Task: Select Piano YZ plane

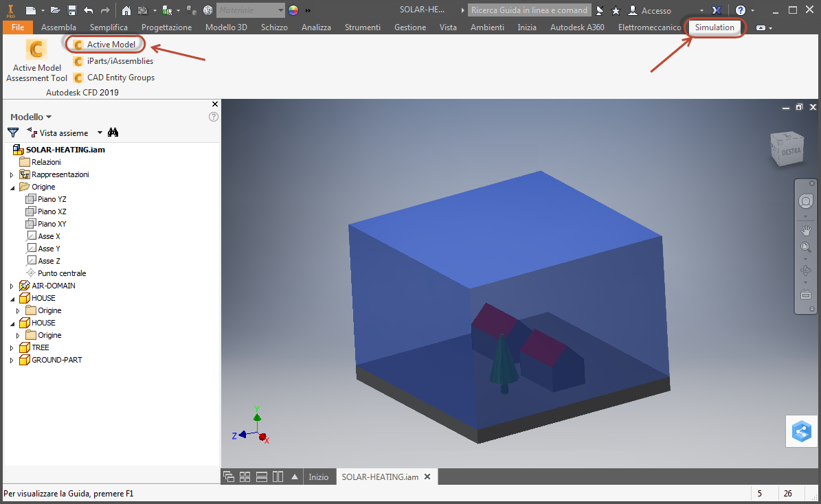Action: 46,199
